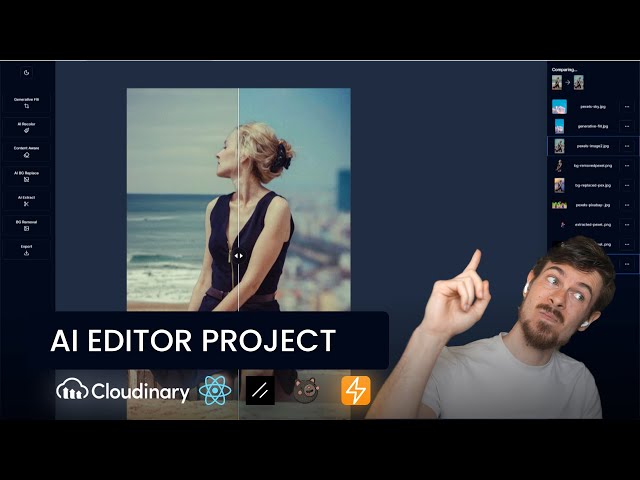The width and height of the screenshot is (640, 480).
Task: Click the Export download button
Action: click(x=27, y=250)
